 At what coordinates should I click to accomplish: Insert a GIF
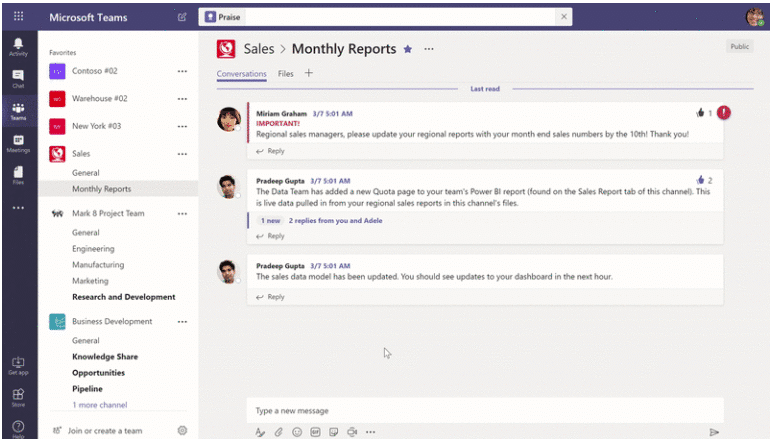pyautogui.click(x=315, y=432)
